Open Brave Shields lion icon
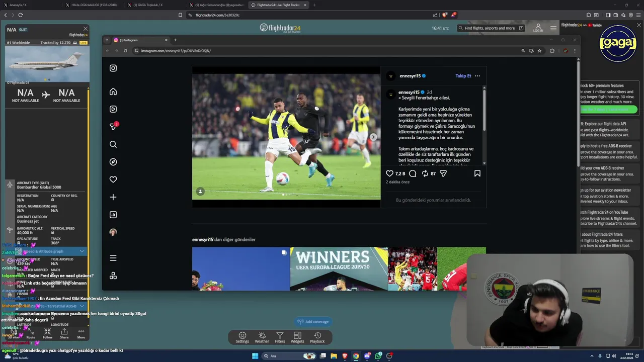Viewport: 644px width, 362px height. pyautogui.click(x=444, y=15)
